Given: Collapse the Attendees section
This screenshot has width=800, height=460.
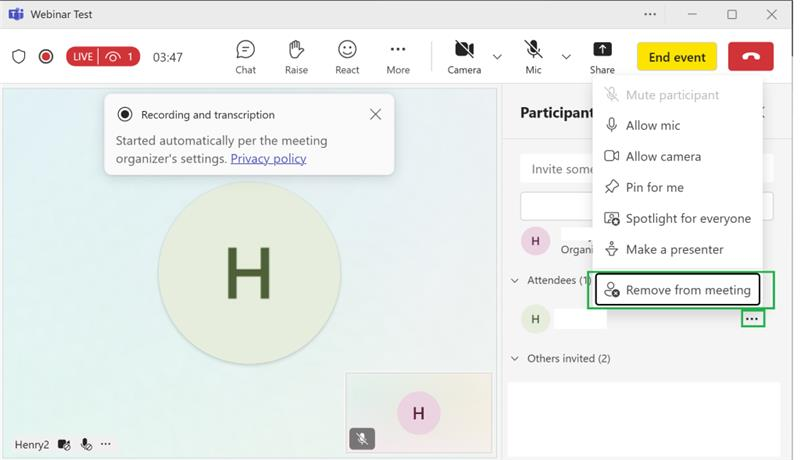Looking at the screenshot, I should (515, 280).
